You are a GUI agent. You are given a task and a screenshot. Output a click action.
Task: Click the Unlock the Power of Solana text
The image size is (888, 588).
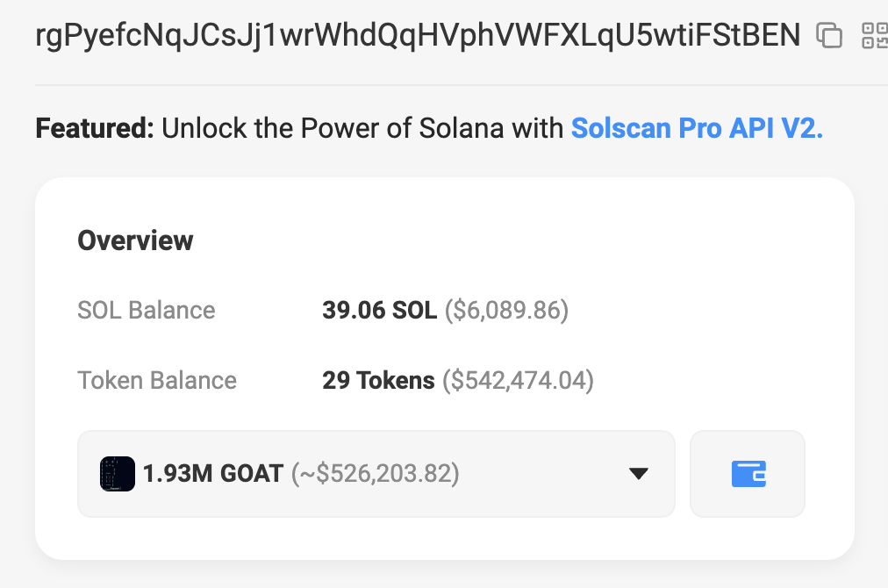click(x=362, y=129)
